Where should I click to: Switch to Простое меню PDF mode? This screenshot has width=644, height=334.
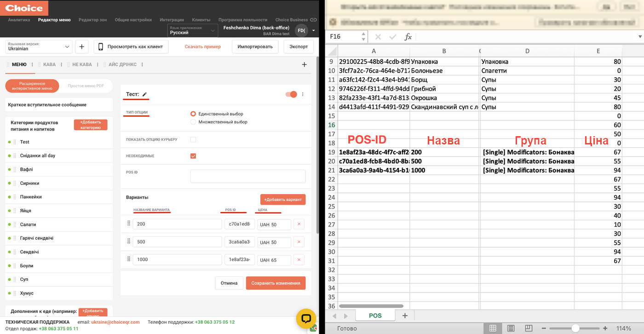86,86
